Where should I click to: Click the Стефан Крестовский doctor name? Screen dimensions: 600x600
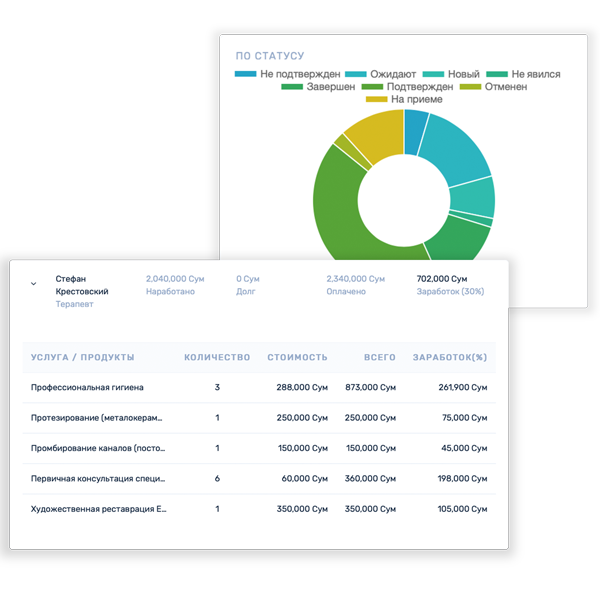pos(82,285)
